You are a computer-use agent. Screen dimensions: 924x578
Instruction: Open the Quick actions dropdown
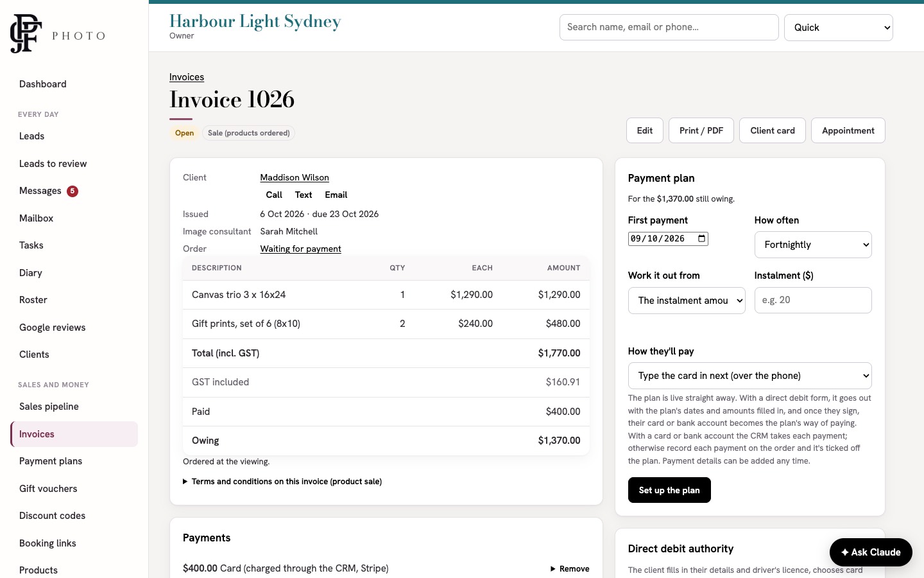[838, 28]
